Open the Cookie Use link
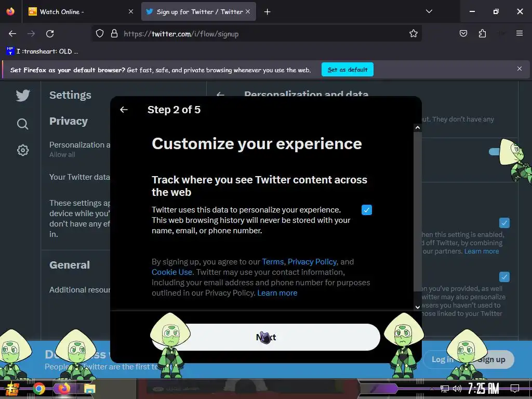532x399 pixels. pos(172,272)
